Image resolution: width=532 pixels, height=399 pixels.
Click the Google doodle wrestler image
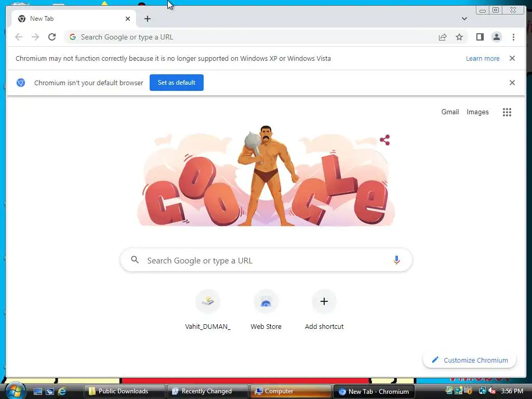[266, 176]
